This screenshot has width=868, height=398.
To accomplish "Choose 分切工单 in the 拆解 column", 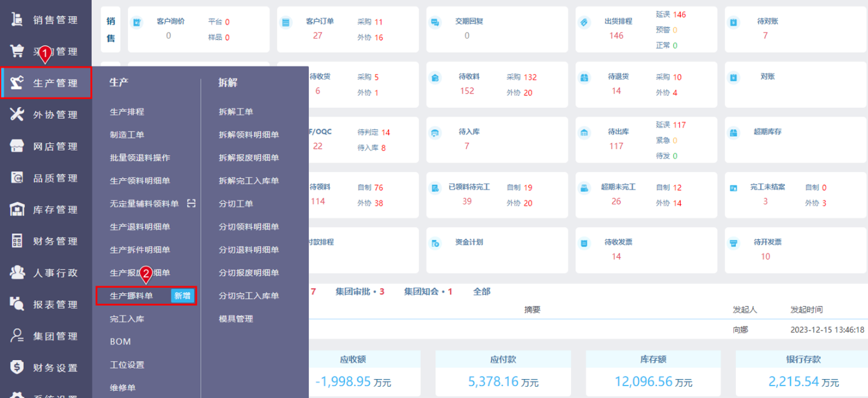I will click(x=236, y=204).
